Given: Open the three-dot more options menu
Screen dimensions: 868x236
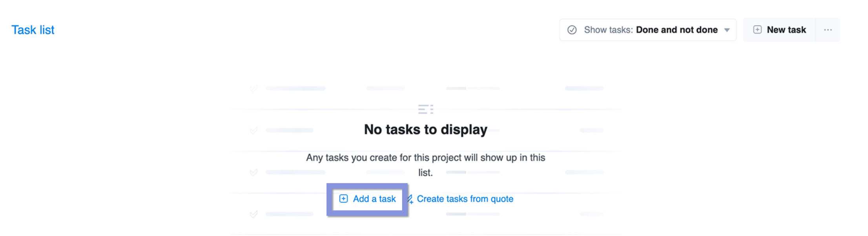Looking at the screenshot, I should click(828, 30).
